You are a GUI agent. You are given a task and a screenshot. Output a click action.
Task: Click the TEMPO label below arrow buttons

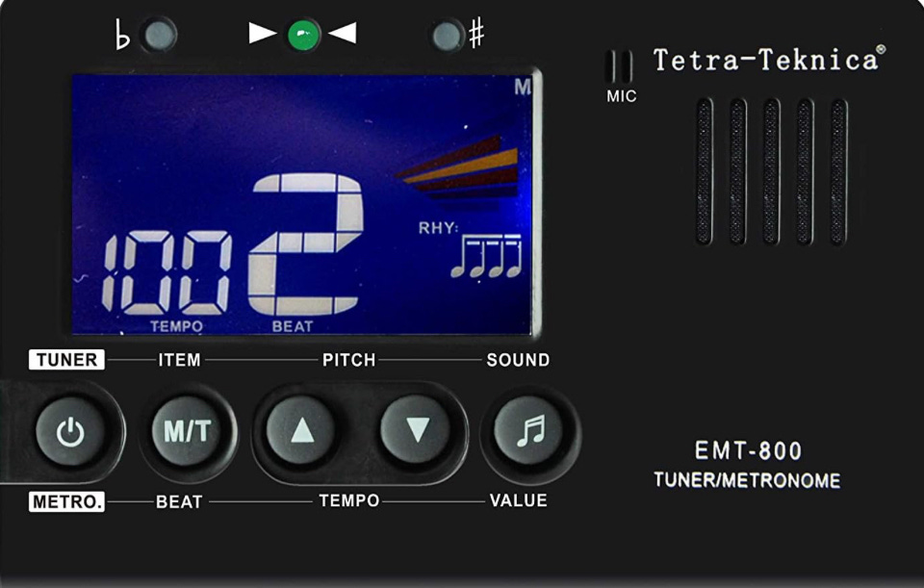point(349,500)
